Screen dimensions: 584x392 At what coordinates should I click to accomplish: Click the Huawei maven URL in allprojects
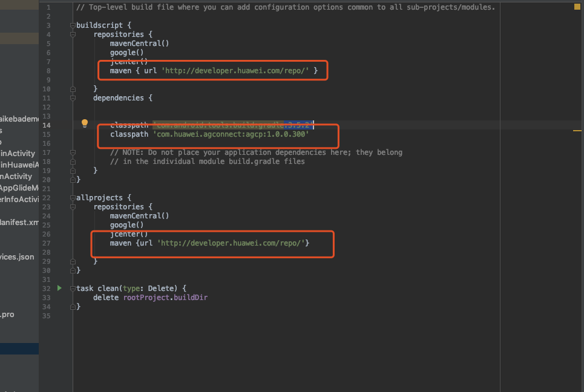click(231, 243)
